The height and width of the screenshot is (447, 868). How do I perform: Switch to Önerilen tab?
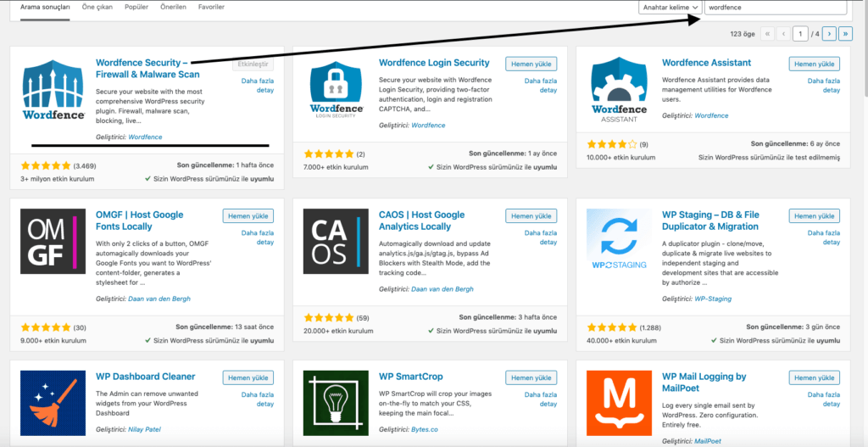tap(173, 8)
